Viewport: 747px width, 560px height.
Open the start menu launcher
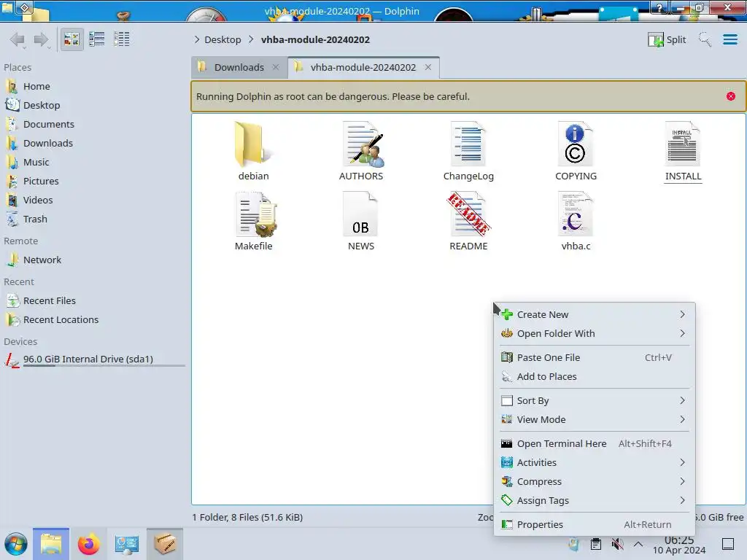coord(16,544)
